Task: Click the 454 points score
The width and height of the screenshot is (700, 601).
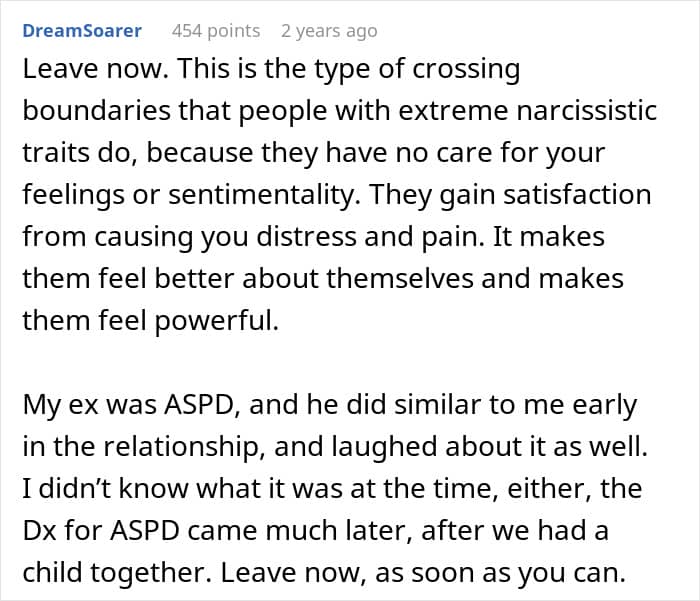Action: 216,31
